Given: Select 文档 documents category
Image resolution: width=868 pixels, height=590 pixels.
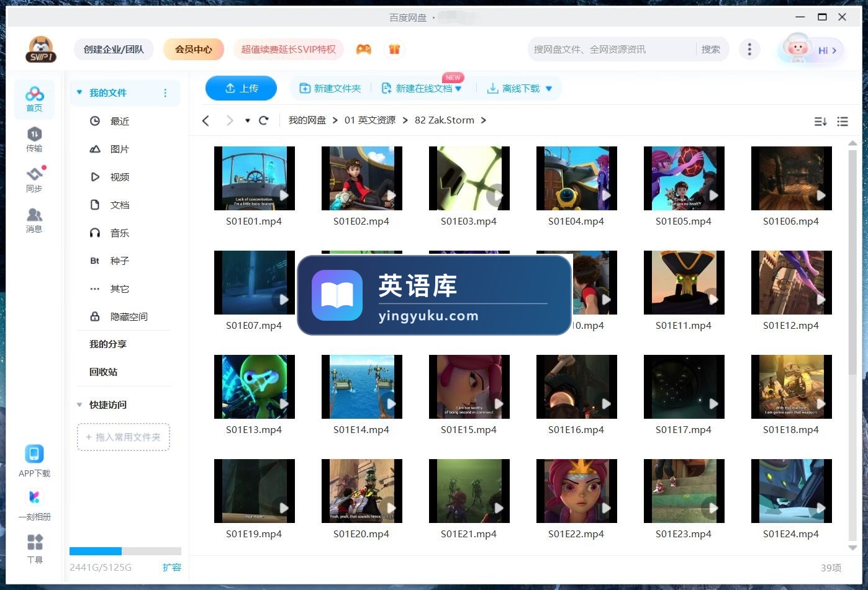Looking at the screenshot, I should pyautogui.click(x=120, y=205).
